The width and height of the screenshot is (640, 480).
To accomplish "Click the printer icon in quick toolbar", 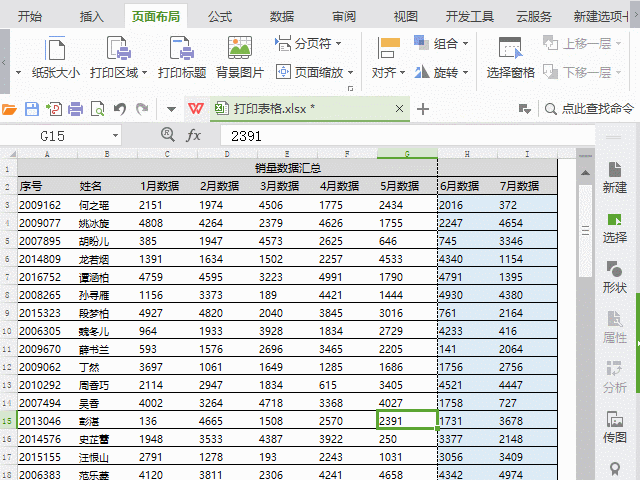I will tap(76, 109).
